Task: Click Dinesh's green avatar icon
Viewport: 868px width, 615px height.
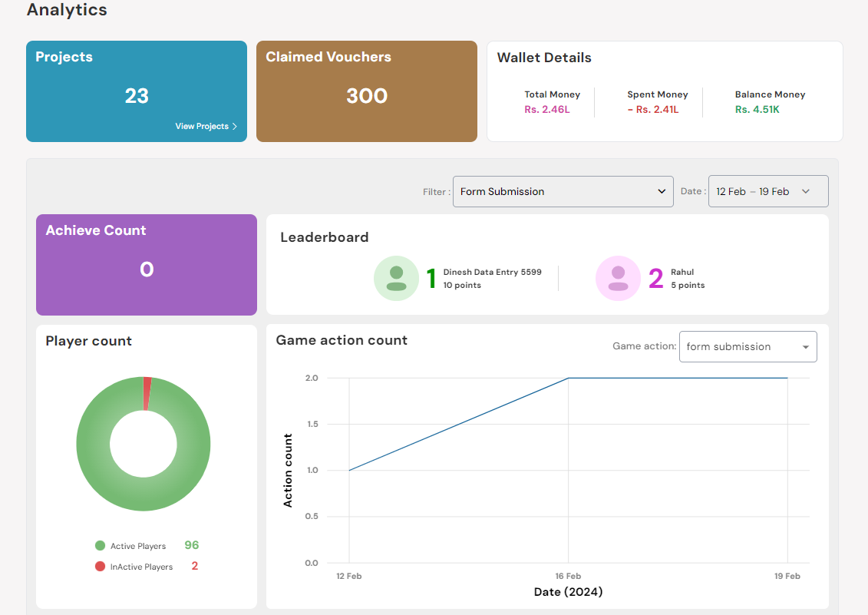Action: [396, 278]
